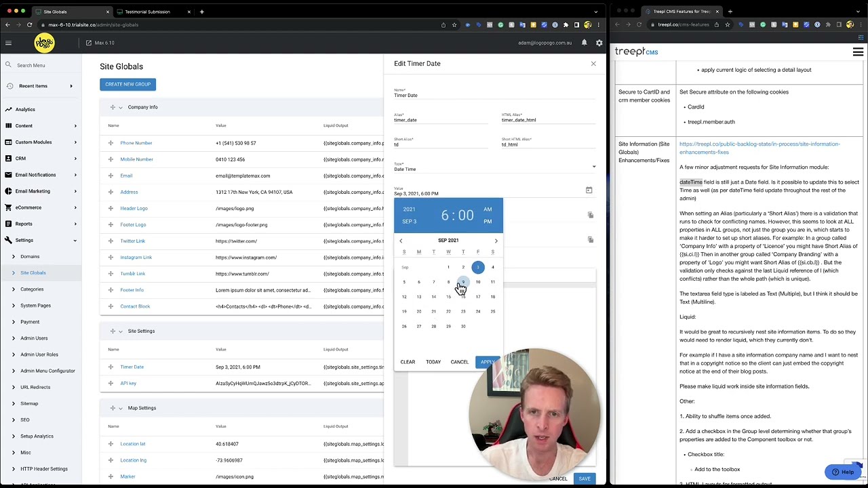Close the Edit Timer Date panel

593,64
